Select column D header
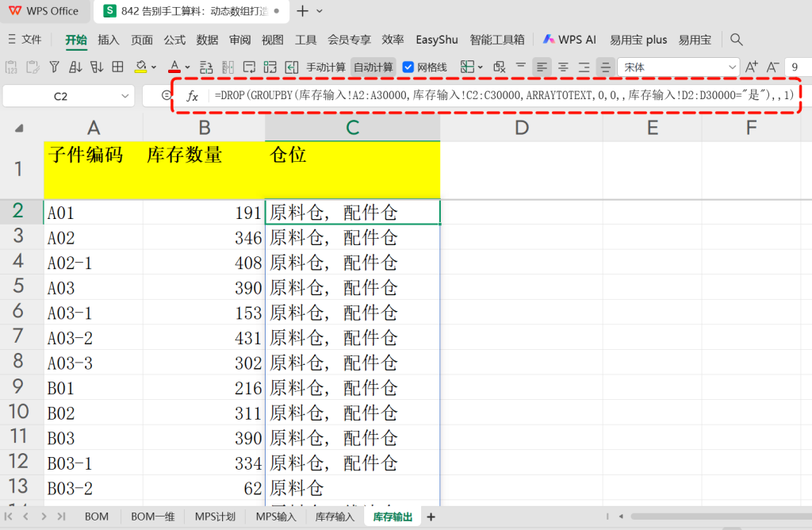The image size is (812, 530). point(522,128)
